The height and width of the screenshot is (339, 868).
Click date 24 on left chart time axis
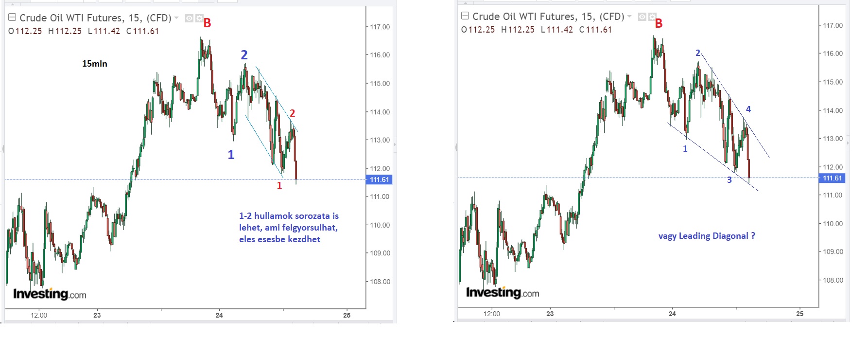click(x=219, y=315)
